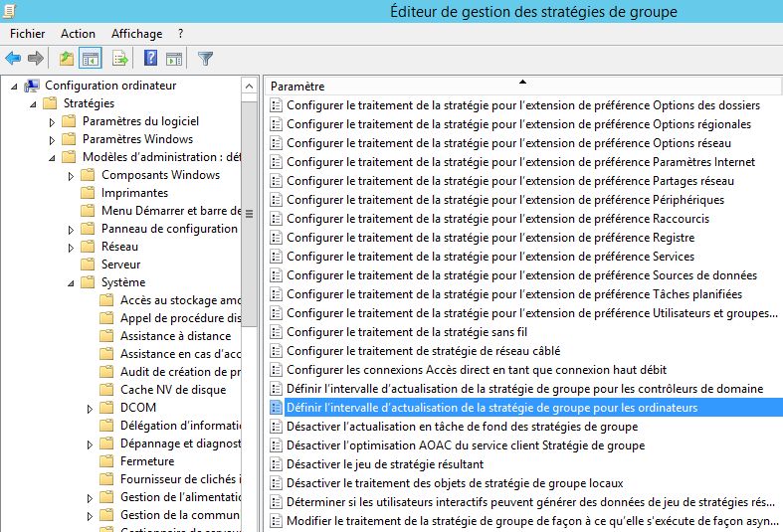This screenshot has height=532, width=783.
Task: Click the Back arrow toolbar icon
Action: tap(13, 59)
